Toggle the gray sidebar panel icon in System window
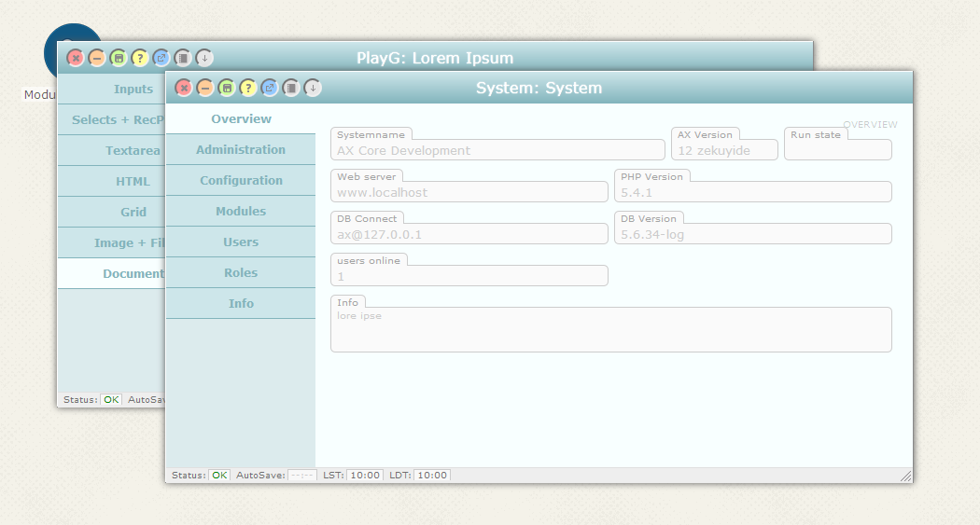Viewport: 980px width, 525px height. (x=291, y=88)
